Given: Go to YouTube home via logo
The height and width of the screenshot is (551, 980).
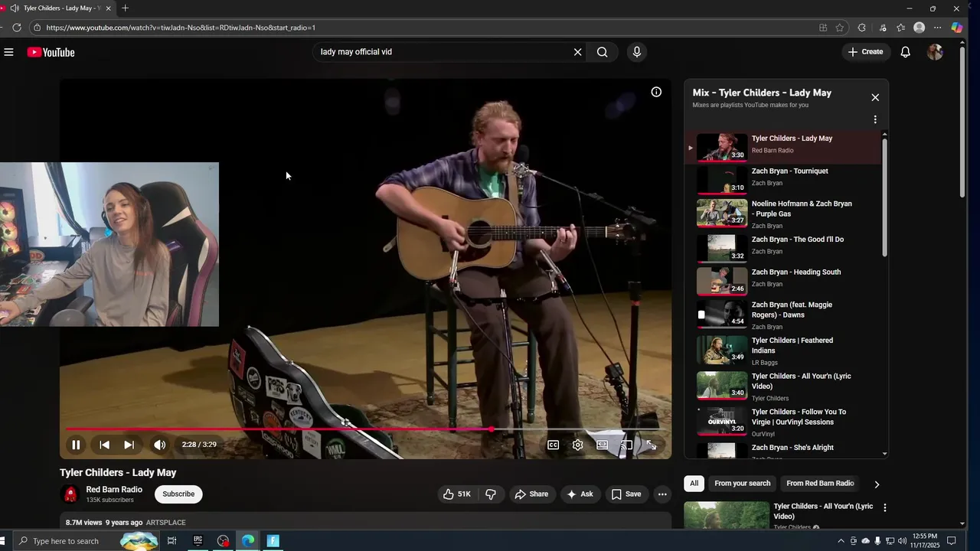Looking at the screenshot, I should click(x=51, y=52).
